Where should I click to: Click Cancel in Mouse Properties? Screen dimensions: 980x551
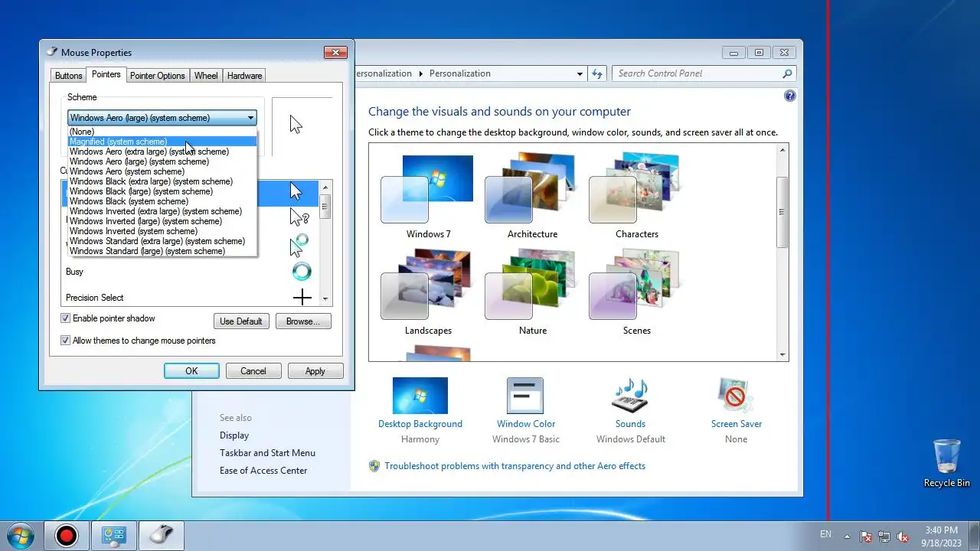pos(253,371)
